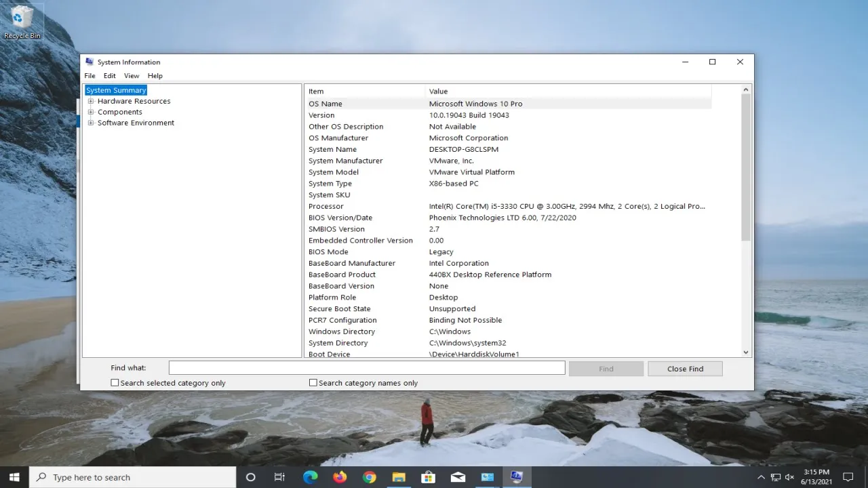Click the details pane scroll up arrow
Image resolution: width=868 pixels, height=488 pixels.
point(746,89)
